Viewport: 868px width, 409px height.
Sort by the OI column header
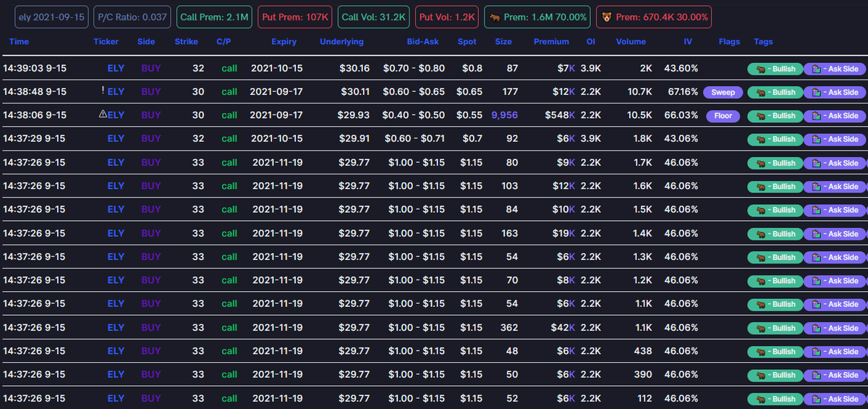point(591,42)
